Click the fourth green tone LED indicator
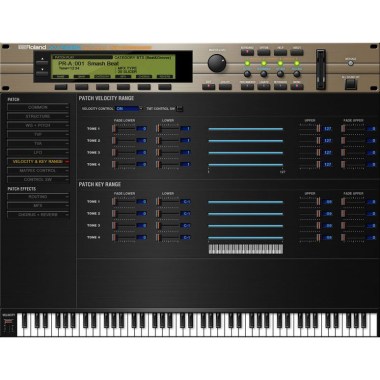 (x=296, y=63)
